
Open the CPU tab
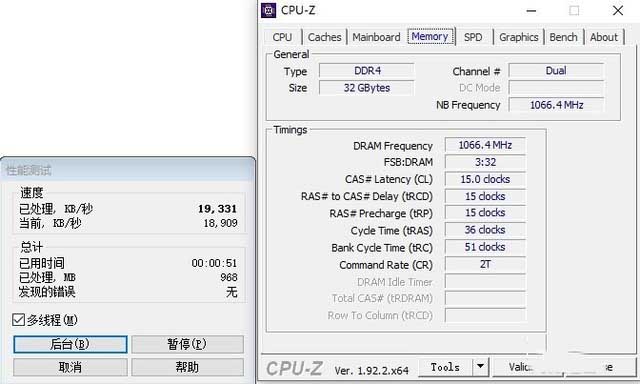point(282,37)
